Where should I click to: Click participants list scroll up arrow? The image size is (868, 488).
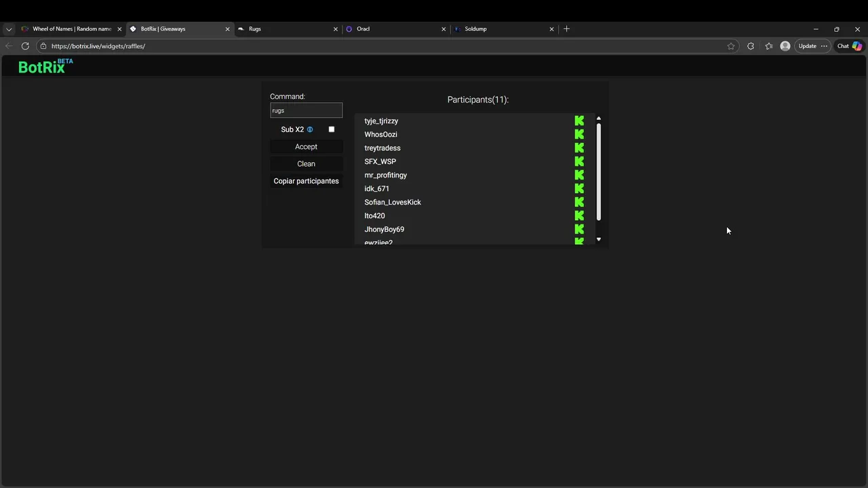598,119
